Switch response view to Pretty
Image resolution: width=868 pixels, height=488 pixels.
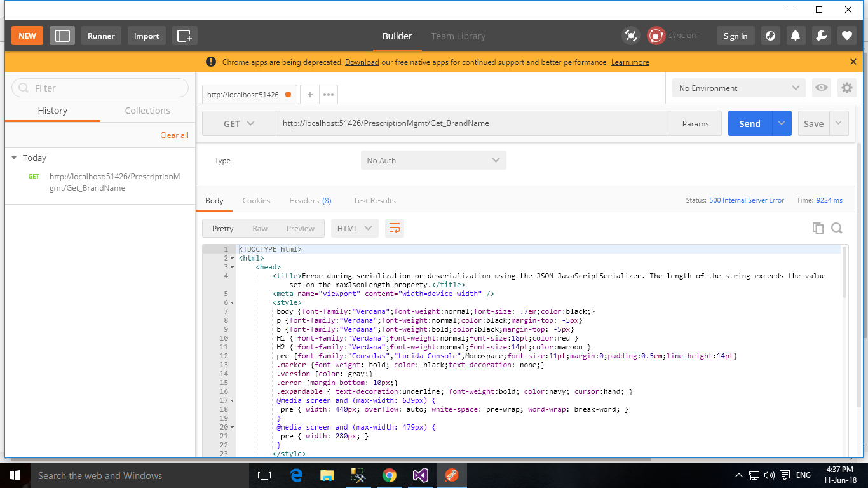[x=222, y=229]
